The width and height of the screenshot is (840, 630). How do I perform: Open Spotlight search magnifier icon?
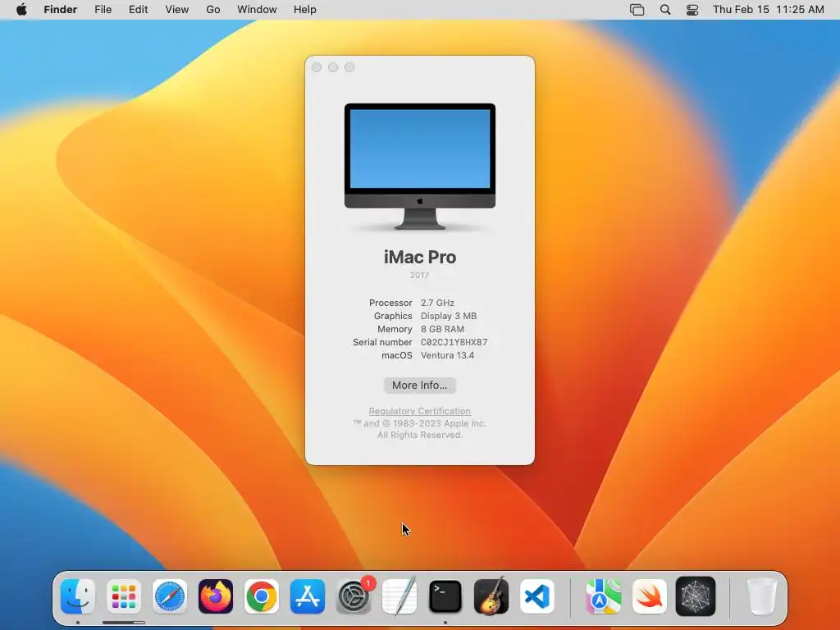click(664, 10)
